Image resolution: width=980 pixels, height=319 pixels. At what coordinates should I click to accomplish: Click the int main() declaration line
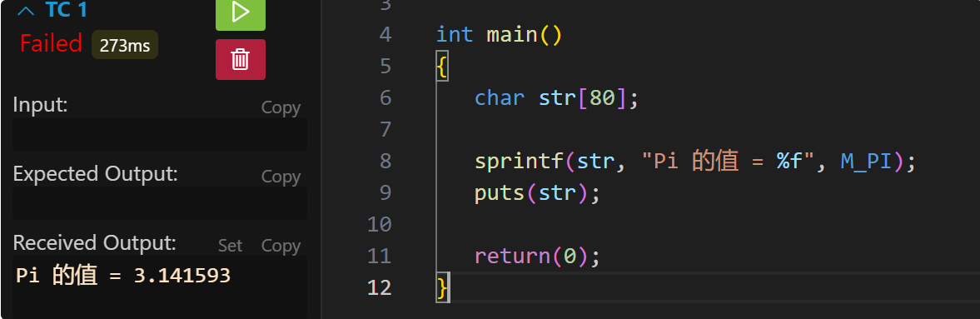[x=500, y=34]
